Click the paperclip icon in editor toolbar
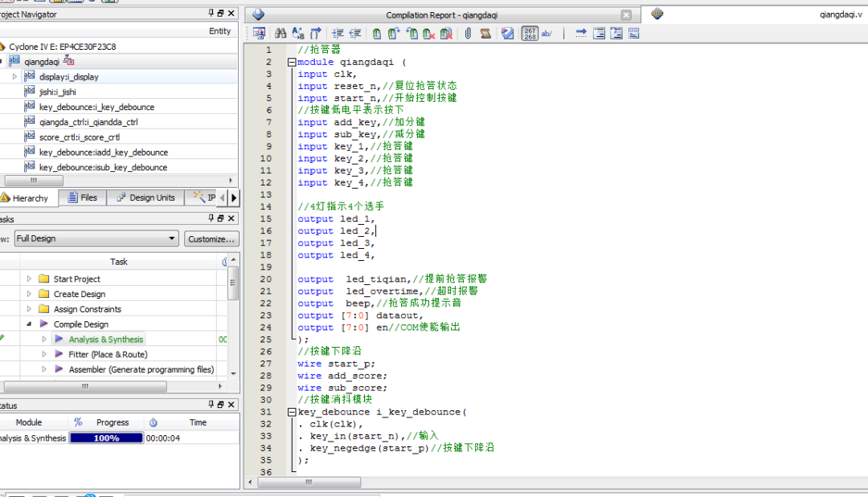The height and width of the screenshot is (497, 868). click(x=467, y=34)
